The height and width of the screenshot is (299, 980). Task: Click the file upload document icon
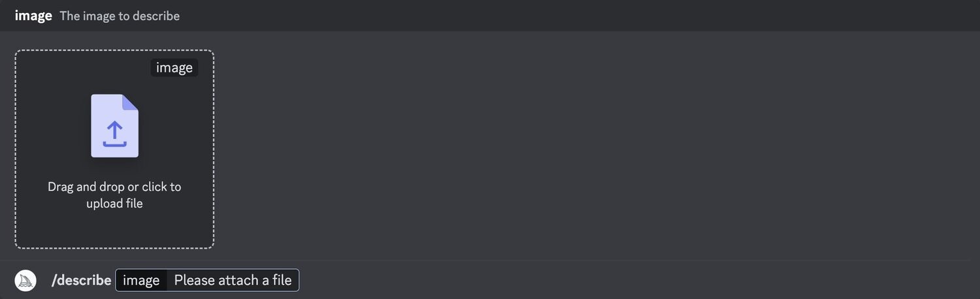click(114, 125)
